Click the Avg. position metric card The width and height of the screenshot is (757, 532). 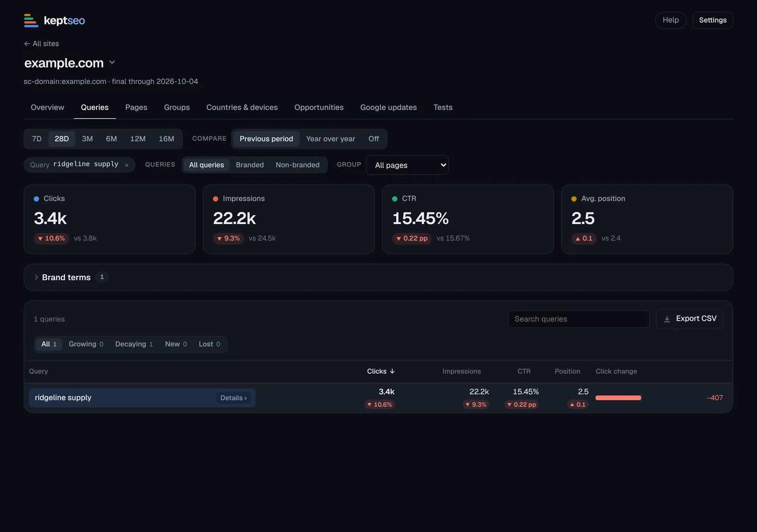pyautogui.click(x=647, y=219)
